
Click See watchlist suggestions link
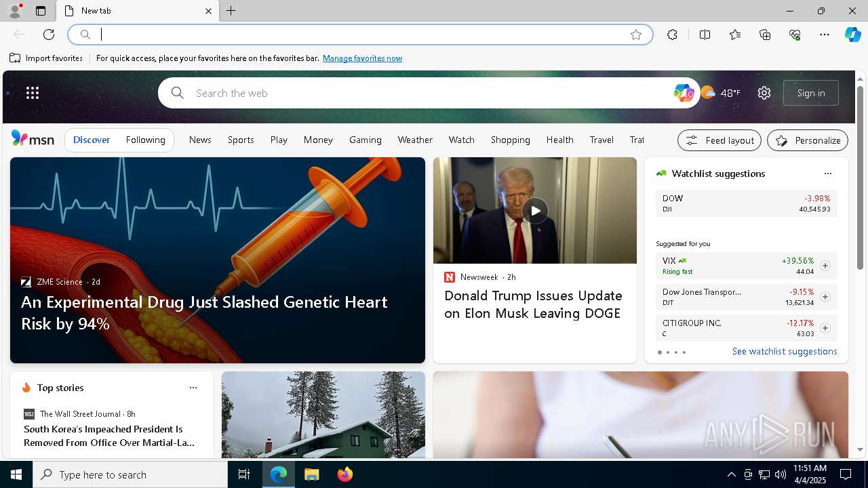tap(785, 351)
